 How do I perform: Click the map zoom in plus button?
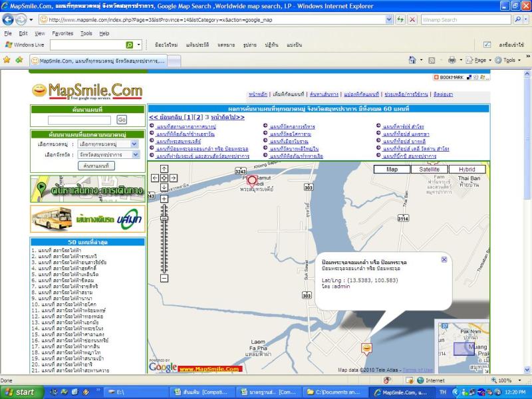[164, 199]
